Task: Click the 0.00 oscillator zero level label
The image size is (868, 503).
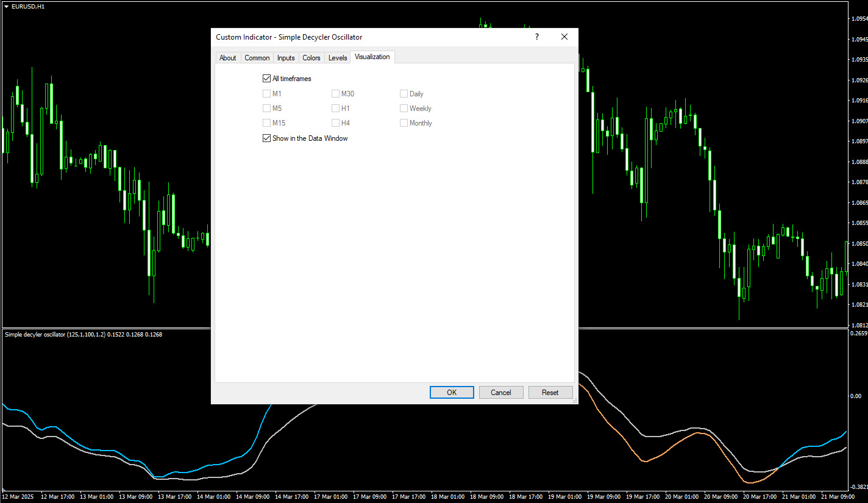Action: pos(856,396)
